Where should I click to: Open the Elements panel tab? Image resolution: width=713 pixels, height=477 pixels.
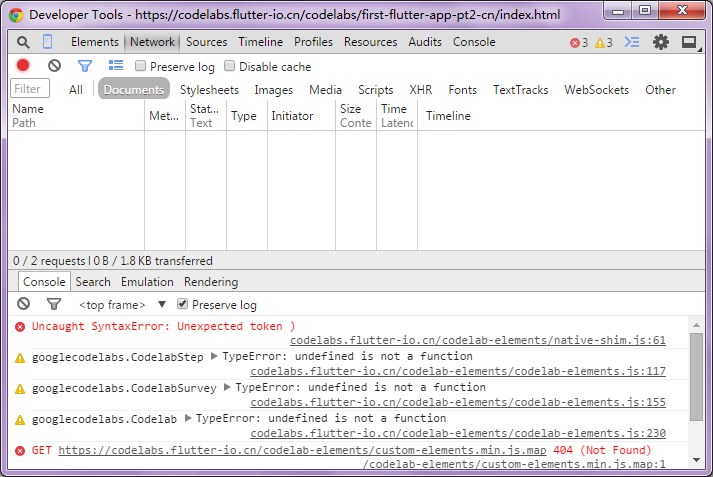pos(95,42)
